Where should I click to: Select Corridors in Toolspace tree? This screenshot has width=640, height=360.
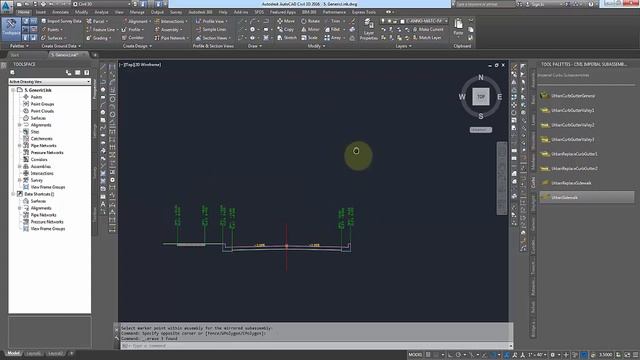click(39, 160)
